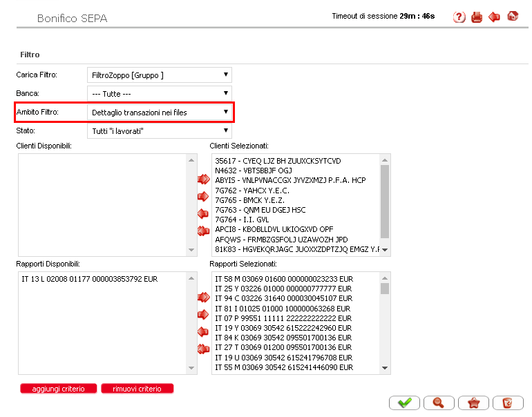
Task: Remove all rapporti with double left arrow
Action: [203, 349]
